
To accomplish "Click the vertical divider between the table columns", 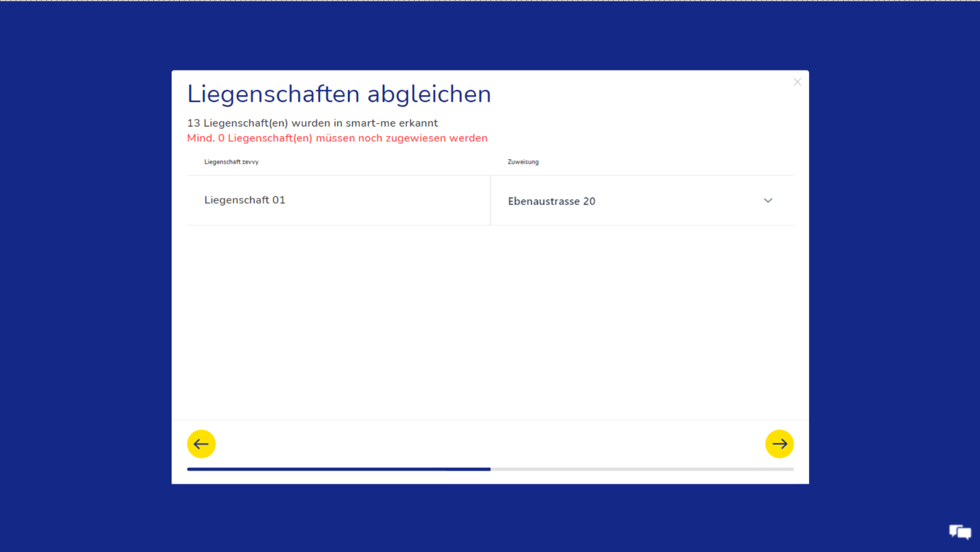I will (x=490, y=200).
